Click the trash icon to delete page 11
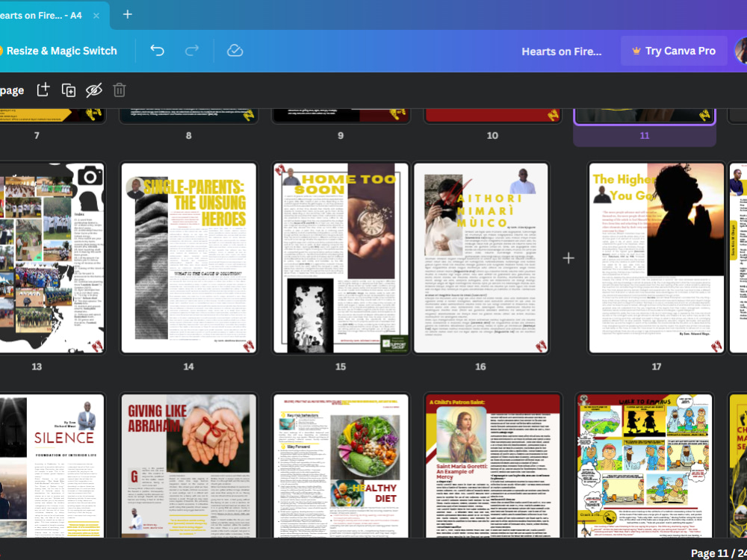Image resolution: width=747 pixels, height=560 pixels. click(119, 90)
